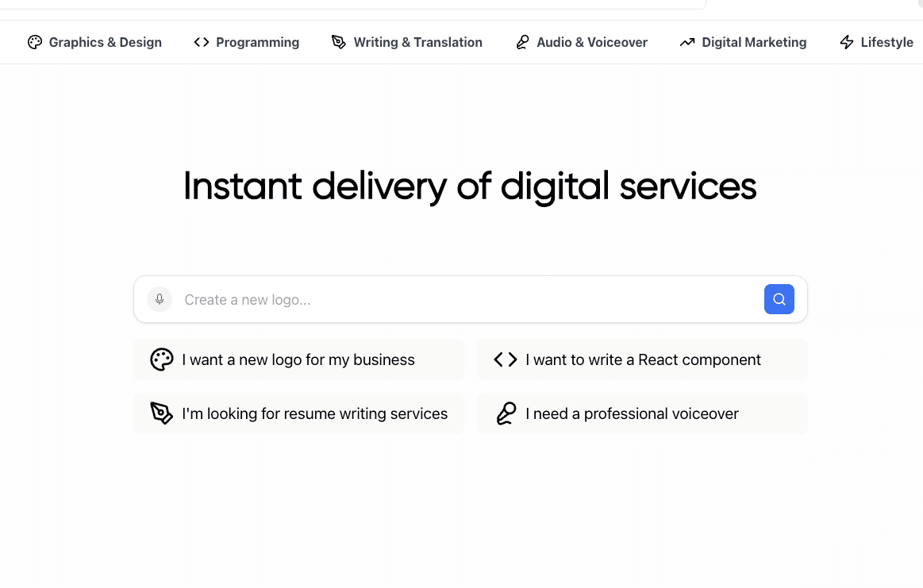Open the Writing & Translation category
This screenshot has width=923, height=588.
click(407, 42)
